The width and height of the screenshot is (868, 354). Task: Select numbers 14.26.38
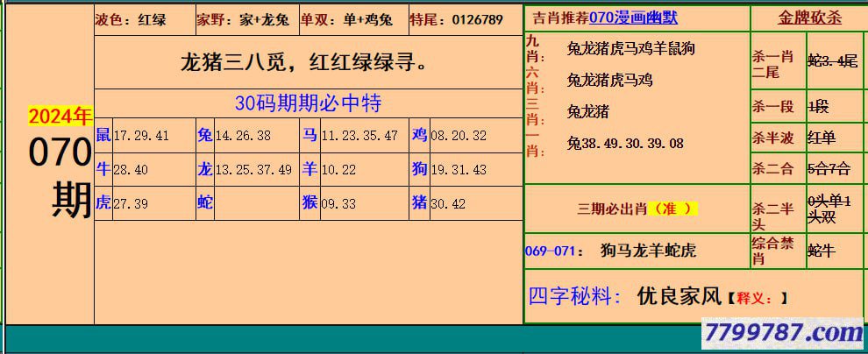pos(243,136)
